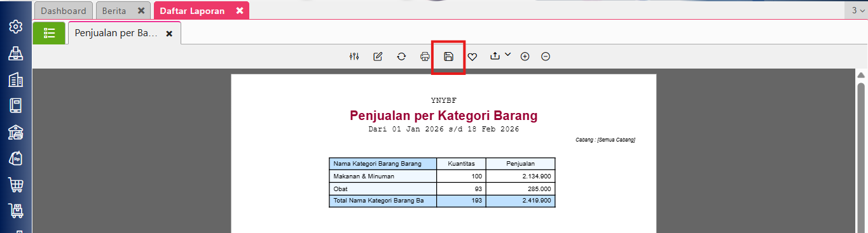
Task: Expand the dropdown at top right corner
Action: 858,10
